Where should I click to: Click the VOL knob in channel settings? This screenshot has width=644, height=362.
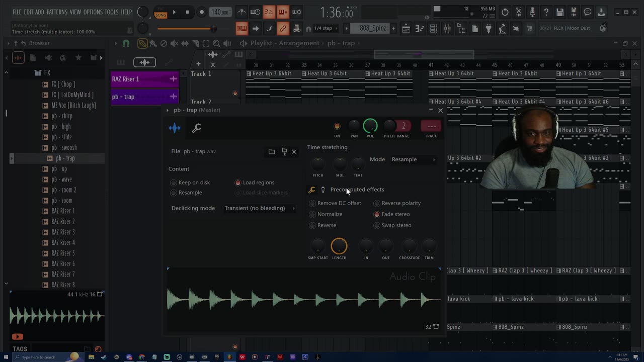coord(370,126)
